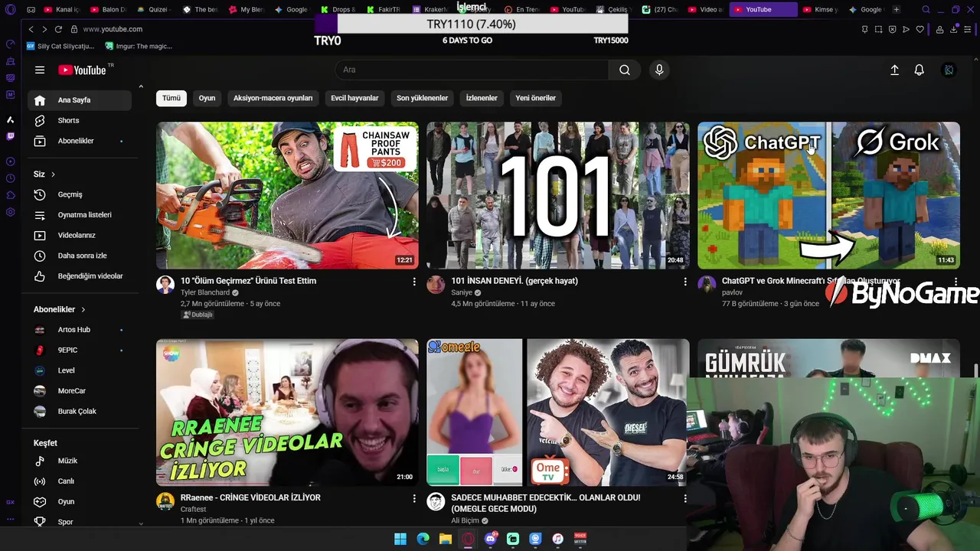The width and height of the screenshot is (980, 551).
Task: Open the notifications bell
Action: 920,70
